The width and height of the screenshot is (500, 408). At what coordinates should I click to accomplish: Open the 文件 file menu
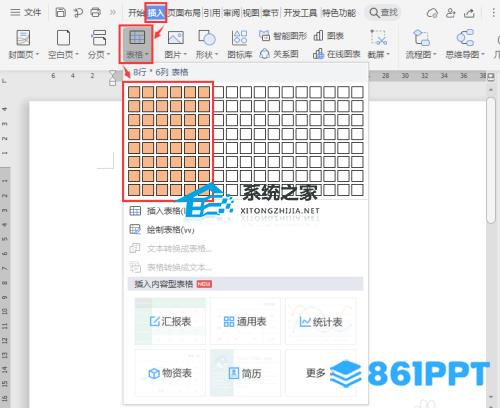pos(26,13)
